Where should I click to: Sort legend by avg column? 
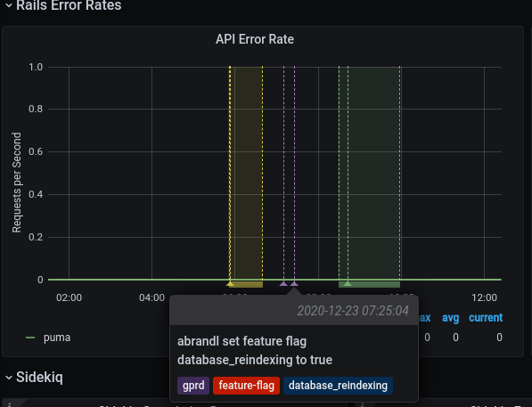point(450,318)
